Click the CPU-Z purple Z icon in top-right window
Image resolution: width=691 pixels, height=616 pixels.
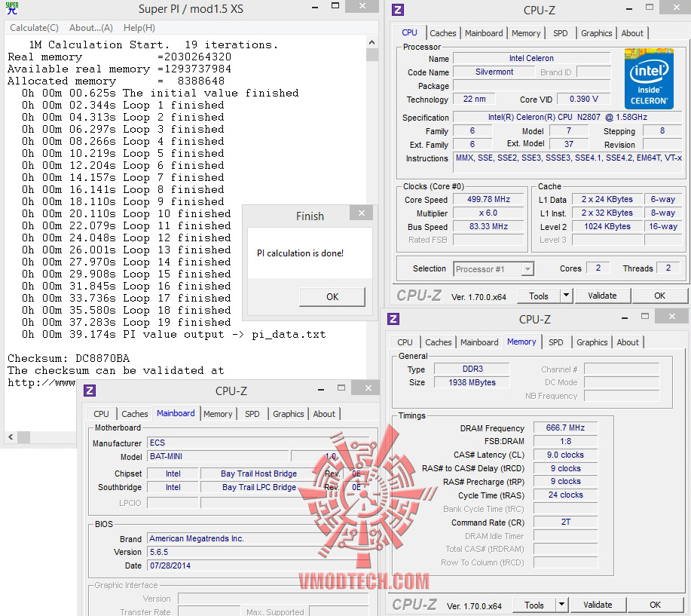click(398, 10)
